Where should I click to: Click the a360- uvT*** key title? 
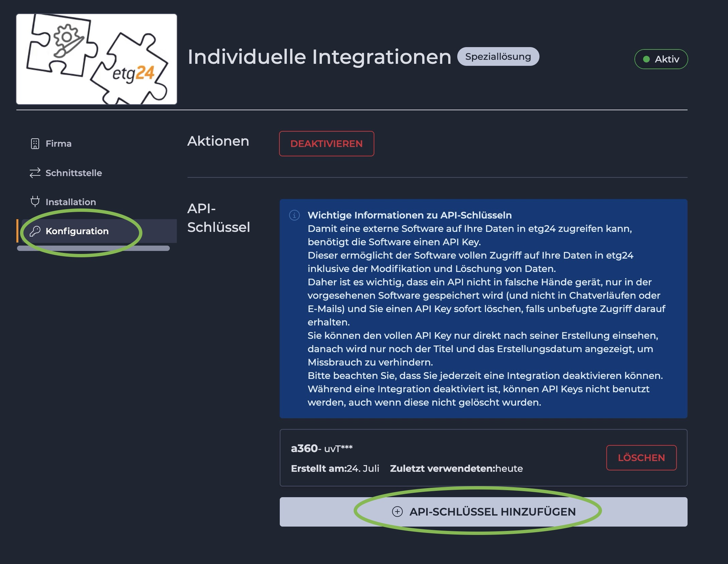click(x=322, y=448)
